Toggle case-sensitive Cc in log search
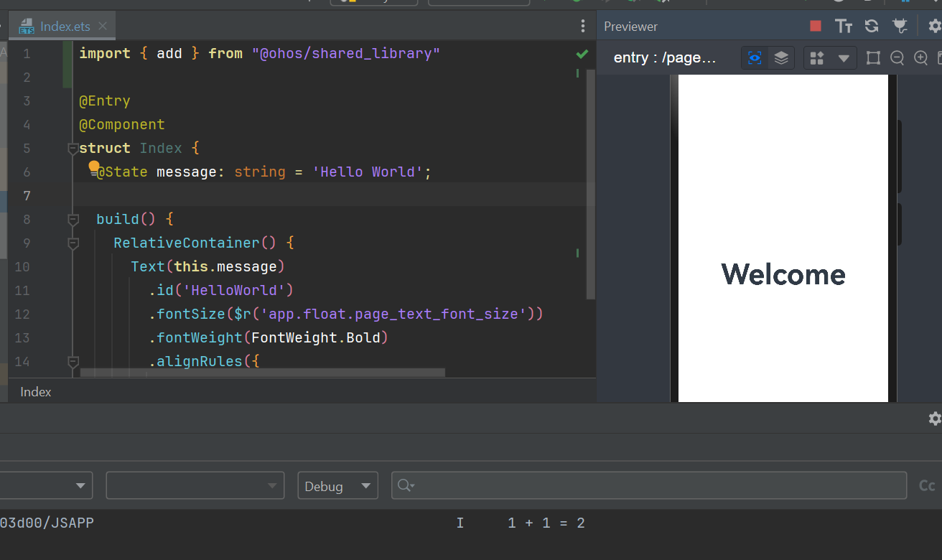The image size is (942, 560). [x=927, y=486]
